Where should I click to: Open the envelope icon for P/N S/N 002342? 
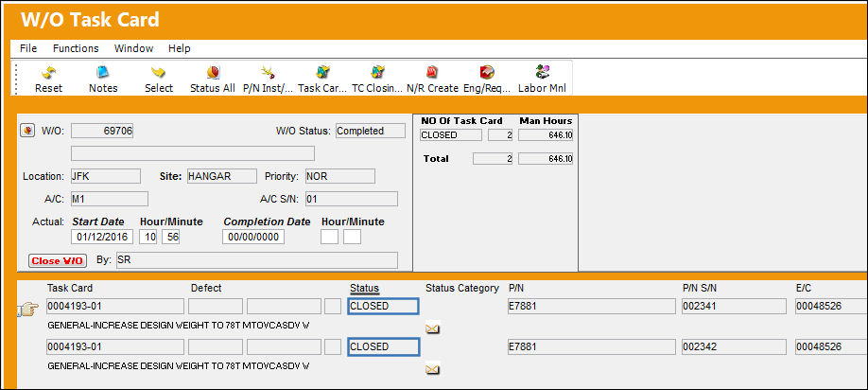432,369
